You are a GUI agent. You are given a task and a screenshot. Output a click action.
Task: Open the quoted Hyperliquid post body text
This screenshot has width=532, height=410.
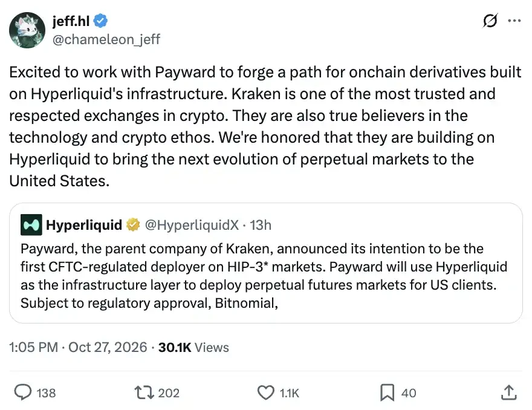click(264, 276)
